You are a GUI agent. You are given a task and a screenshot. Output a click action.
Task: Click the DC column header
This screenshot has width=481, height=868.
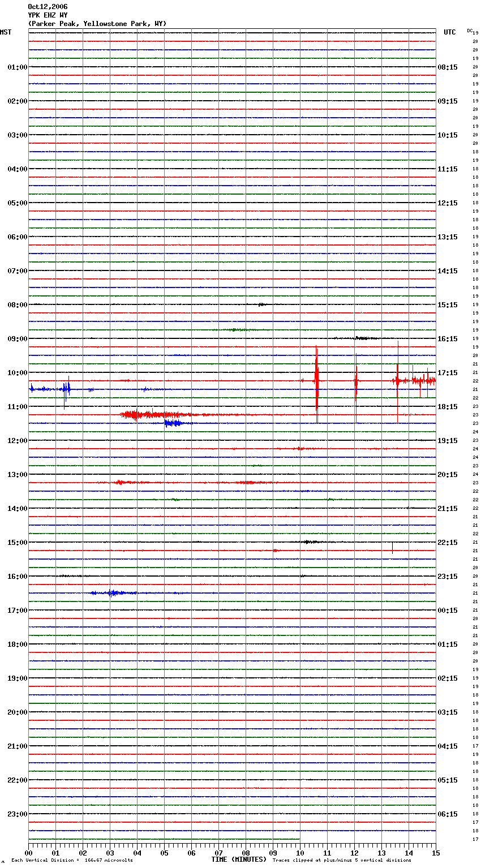[x=470, y=31]
